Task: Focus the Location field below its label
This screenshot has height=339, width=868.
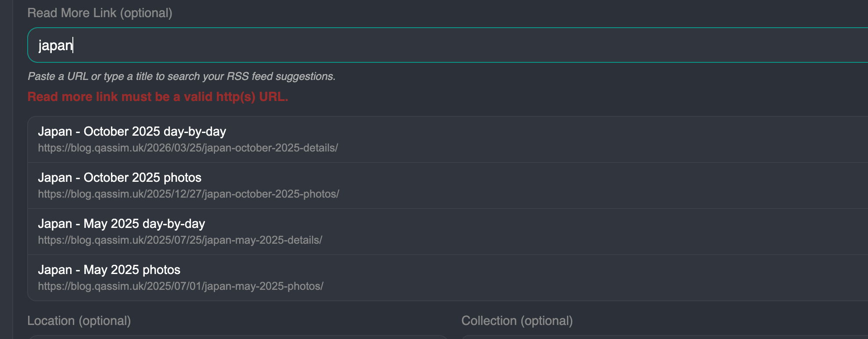Action: (237, 337)
